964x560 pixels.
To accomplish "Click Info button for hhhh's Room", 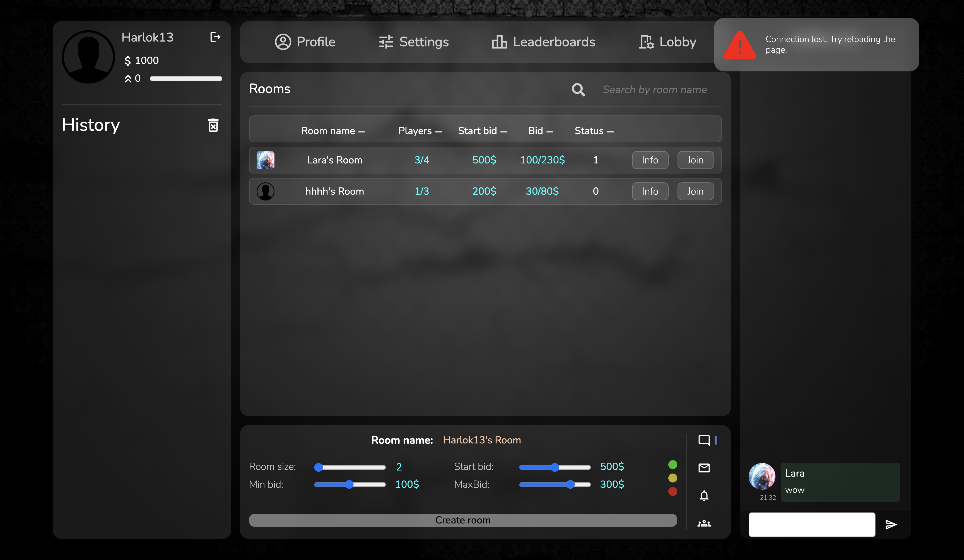I will pos(650,191).
